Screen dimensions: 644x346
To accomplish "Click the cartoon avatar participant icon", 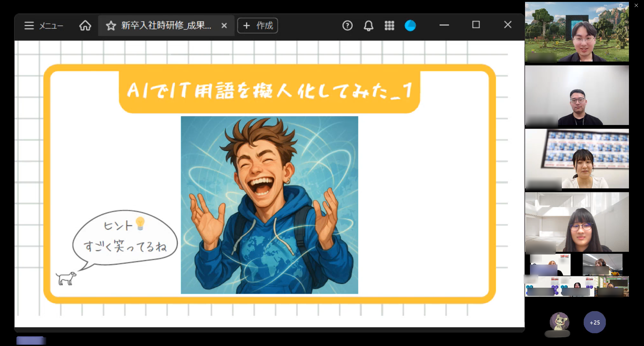I will click(559, 321).
